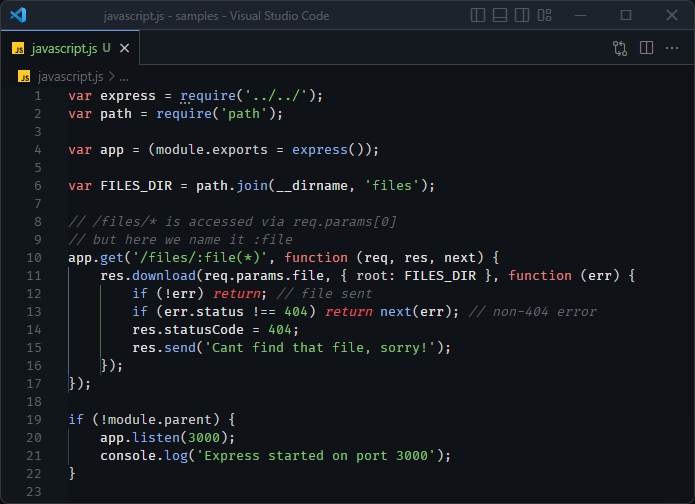Open the More Actions ellipsis menu
This screenshot has width=695, height=504.
point(672,48)
